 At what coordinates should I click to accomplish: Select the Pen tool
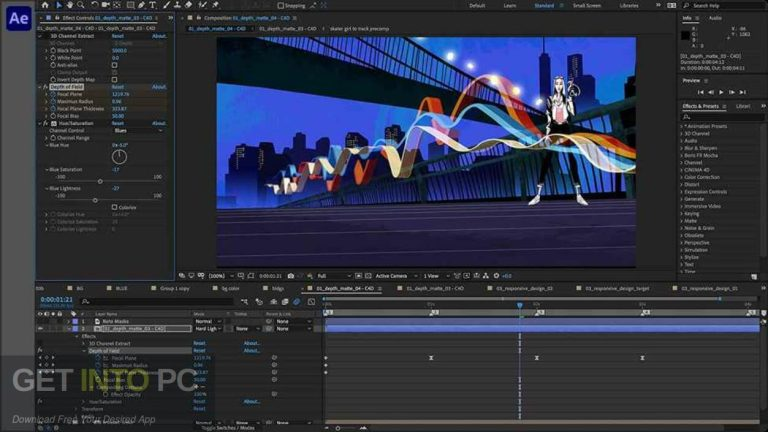(x=142, y=5)
